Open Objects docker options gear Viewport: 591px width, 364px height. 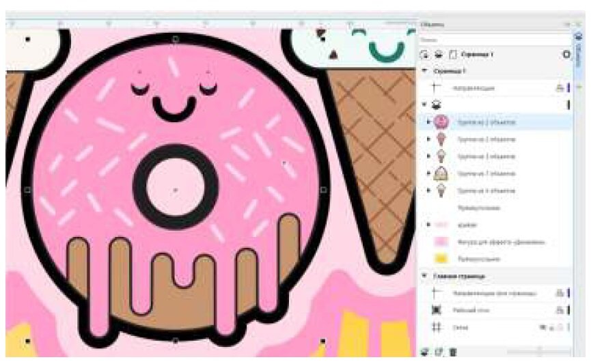(566, 54)
